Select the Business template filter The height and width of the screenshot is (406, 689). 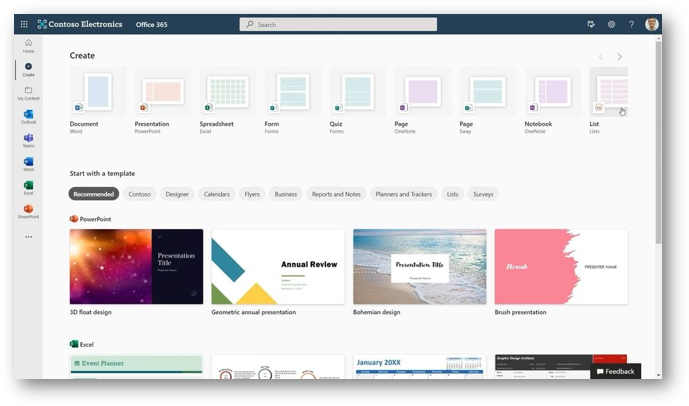tap(286, 194)
